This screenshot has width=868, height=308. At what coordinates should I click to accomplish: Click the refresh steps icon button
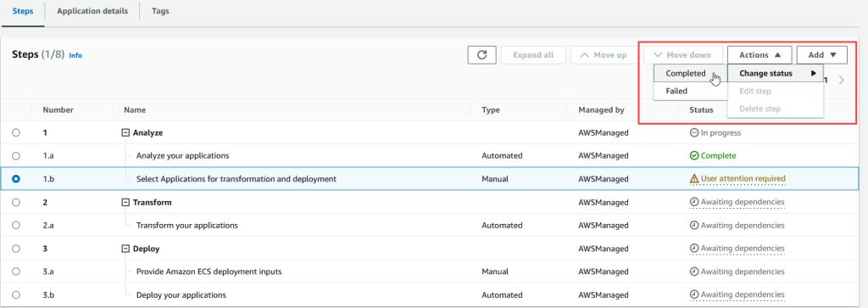(482, 55)
